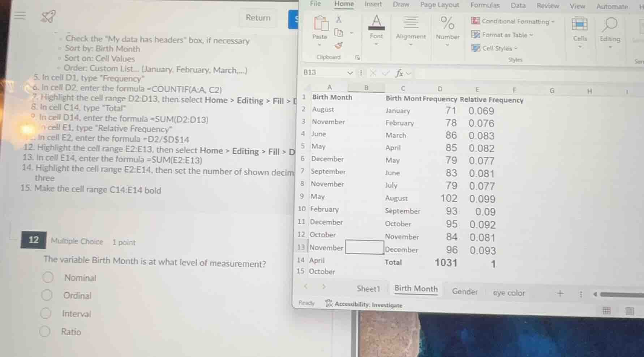Click the fx Insert Function icon

pos(399,73)
